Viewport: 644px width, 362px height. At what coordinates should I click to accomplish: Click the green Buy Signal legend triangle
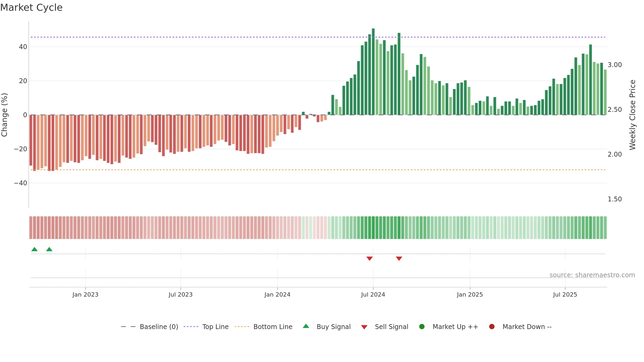(306, 326)
